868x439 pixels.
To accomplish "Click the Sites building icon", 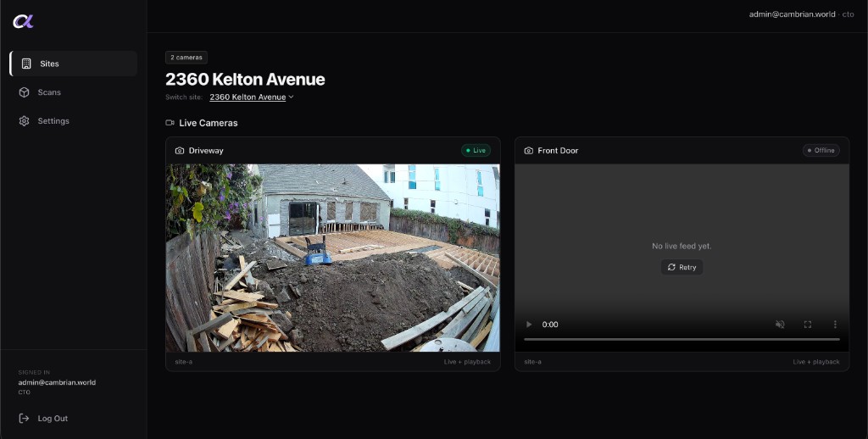I will point(26,64).
